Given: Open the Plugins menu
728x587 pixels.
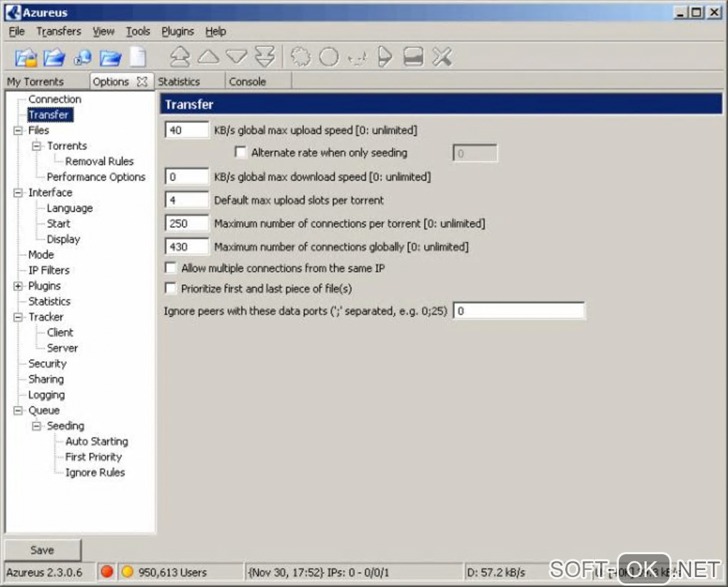Looking at the screenshot, I should (x=177, y=31).
